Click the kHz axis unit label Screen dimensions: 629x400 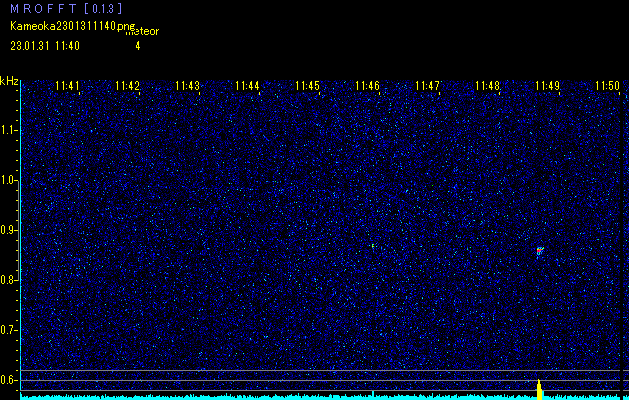coord(9,81)
